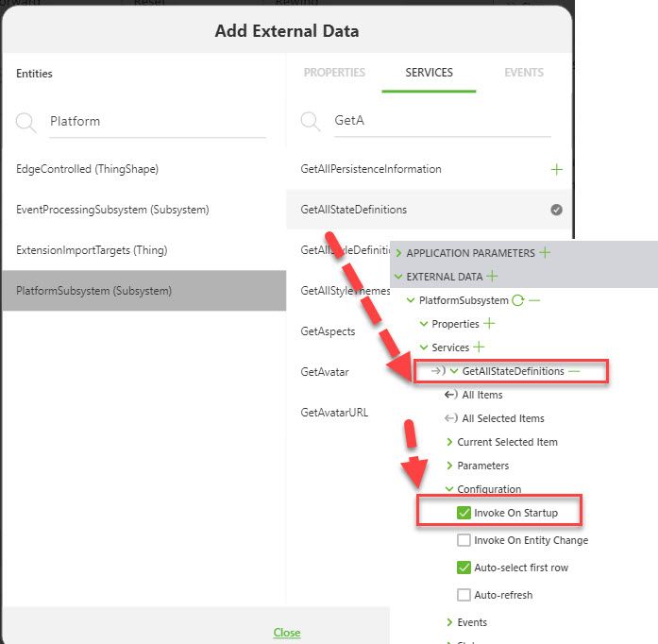Click the plus icon next to Properties
Image resolution: width=658 pixels, height=644 pixels.
[x=489, y=324]
